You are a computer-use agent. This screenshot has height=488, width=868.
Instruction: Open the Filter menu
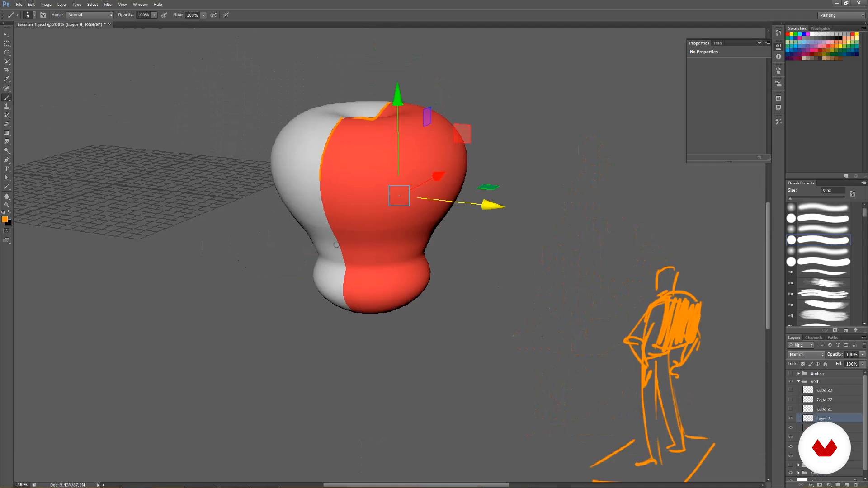[x=108, y=5]
